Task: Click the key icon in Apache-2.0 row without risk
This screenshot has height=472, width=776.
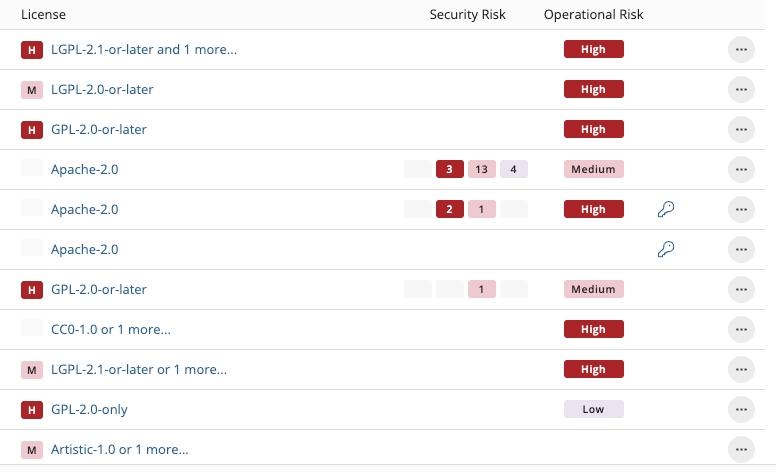Action: tap(666, 249)
